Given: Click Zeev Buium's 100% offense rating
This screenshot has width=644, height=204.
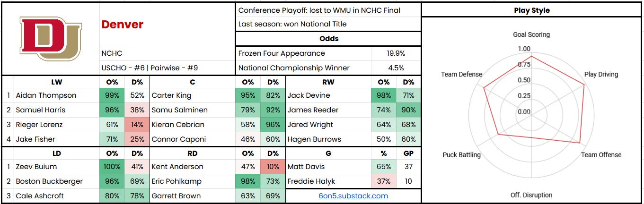Looking at the screenshot, I should coord(112,167).
